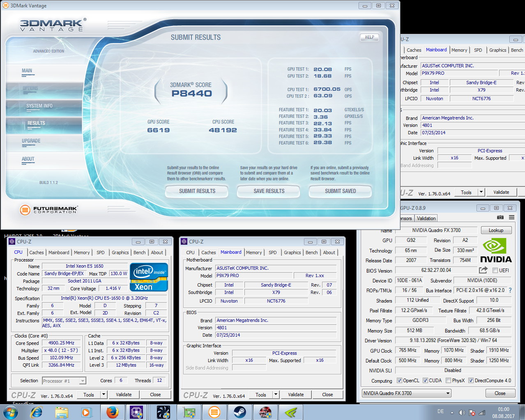Click the volume speaker tray icon
The width and height of the screenshot is (525, 420).
(x=462, y=413)
